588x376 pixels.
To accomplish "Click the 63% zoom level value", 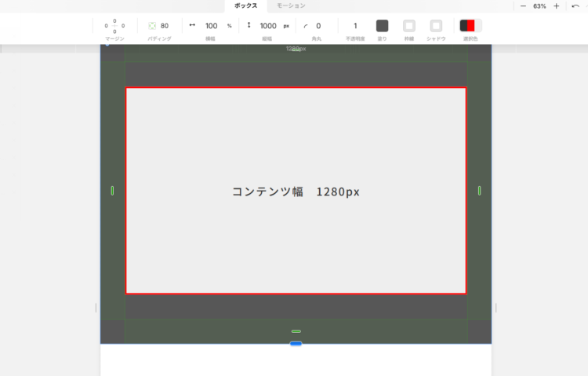I will tap(539, 6).
